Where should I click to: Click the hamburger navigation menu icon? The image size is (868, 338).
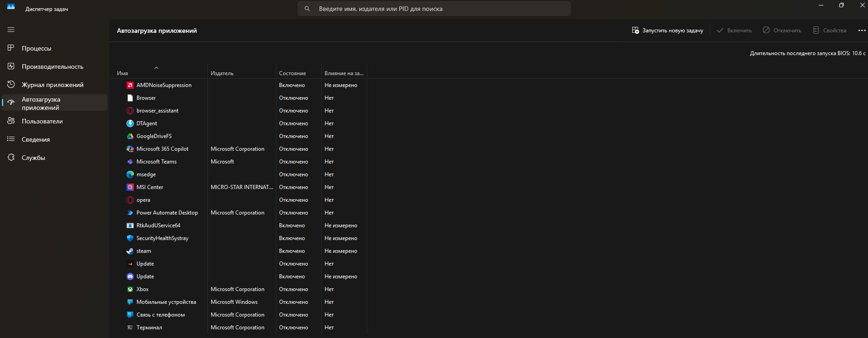tap(11, 30)
